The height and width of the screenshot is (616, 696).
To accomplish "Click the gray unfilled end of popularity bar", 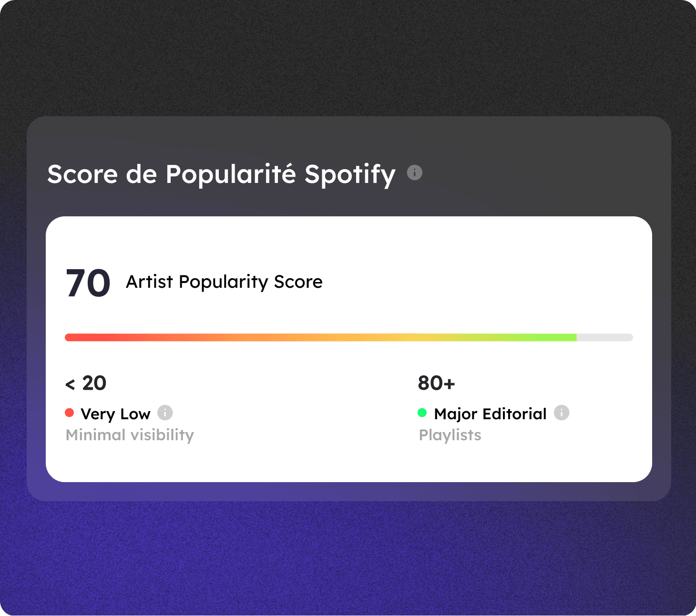I will 604,337.
